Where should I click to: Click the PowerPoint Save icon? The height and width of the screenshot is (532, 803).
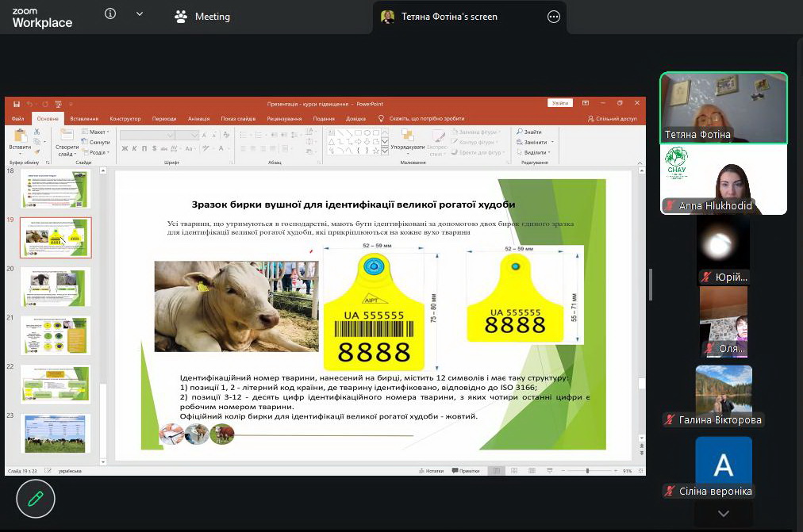point(16,104)
